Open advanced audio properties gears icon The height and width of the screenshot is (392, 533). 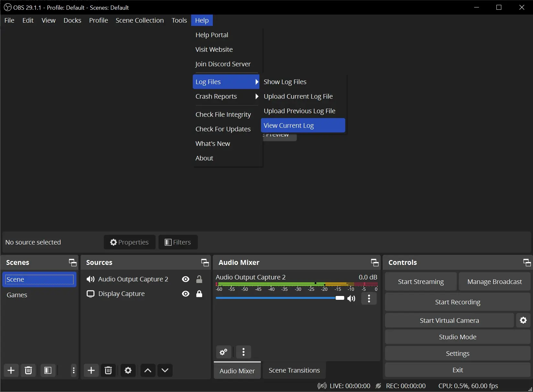[x=223, y=352]
